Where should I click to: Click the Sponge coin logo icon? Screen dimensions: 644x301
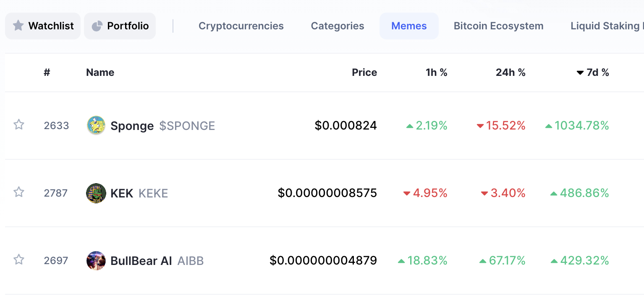[x=96, y=125]
